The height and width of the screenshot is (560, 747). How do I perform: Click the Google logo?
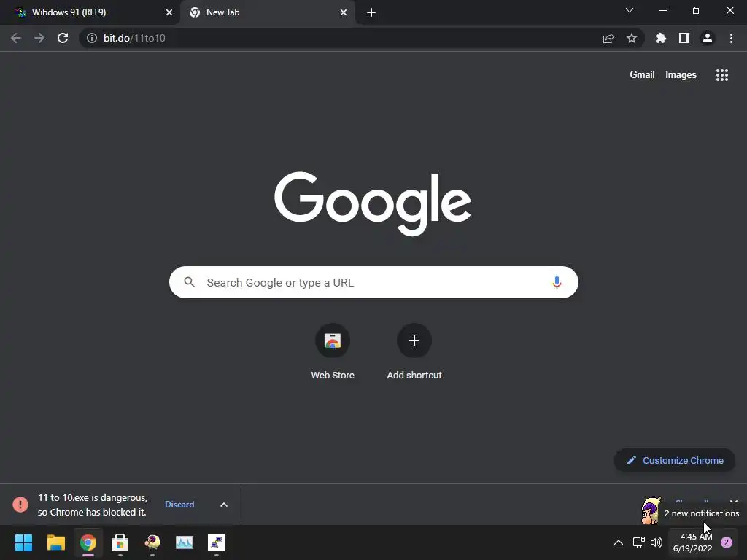click(373, 203)
